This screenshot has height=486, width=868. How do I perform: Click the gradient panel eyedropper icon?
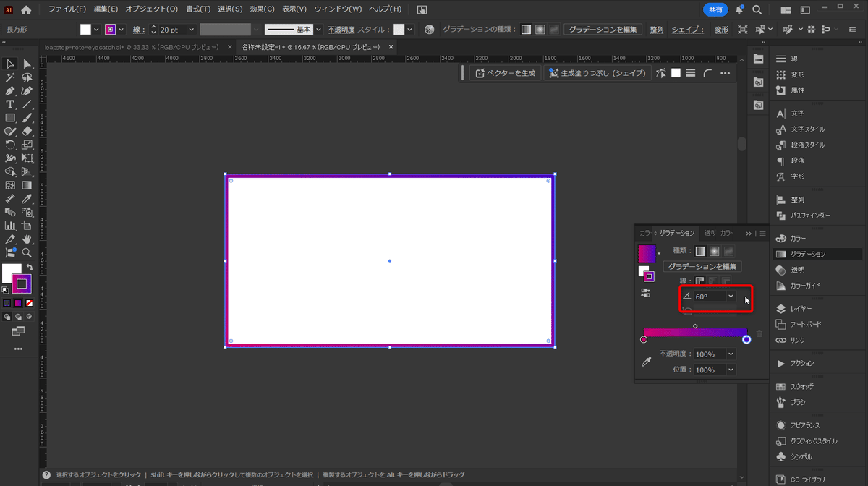pos(647,362)
